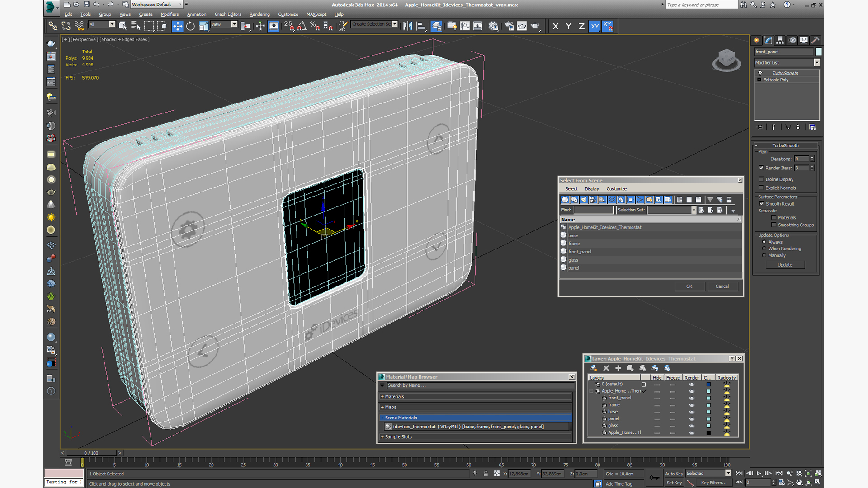Click OK in Select From Scene dialog
868x488 pixels.
[689, 286]
